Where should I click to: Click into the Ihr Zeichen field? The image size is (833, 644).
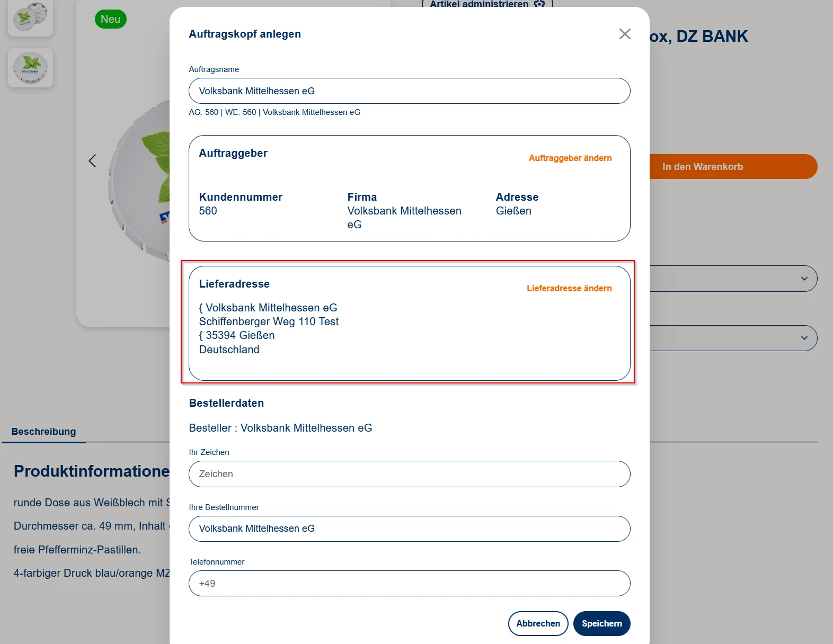409,474
